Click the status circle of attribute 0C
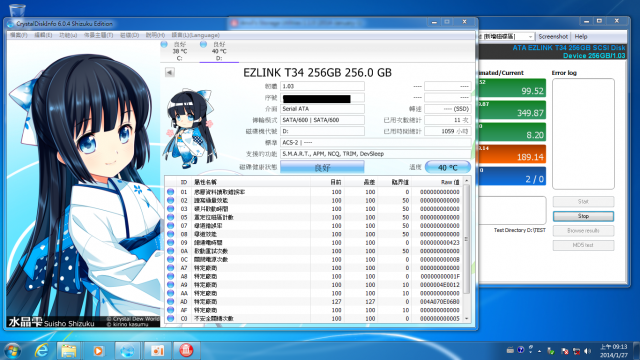This screenshot has height=360, width=640. 171,260
